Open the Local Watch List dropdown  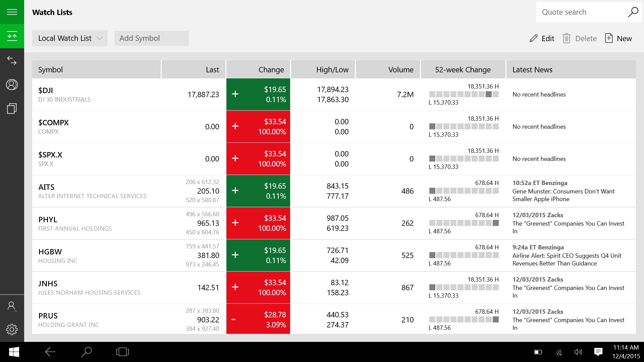pos(70,38)
